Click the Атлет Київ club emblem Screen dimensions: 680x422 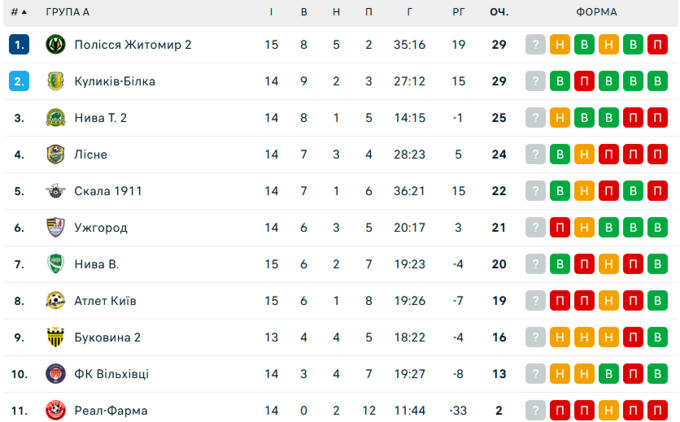[x=55, y=301]
